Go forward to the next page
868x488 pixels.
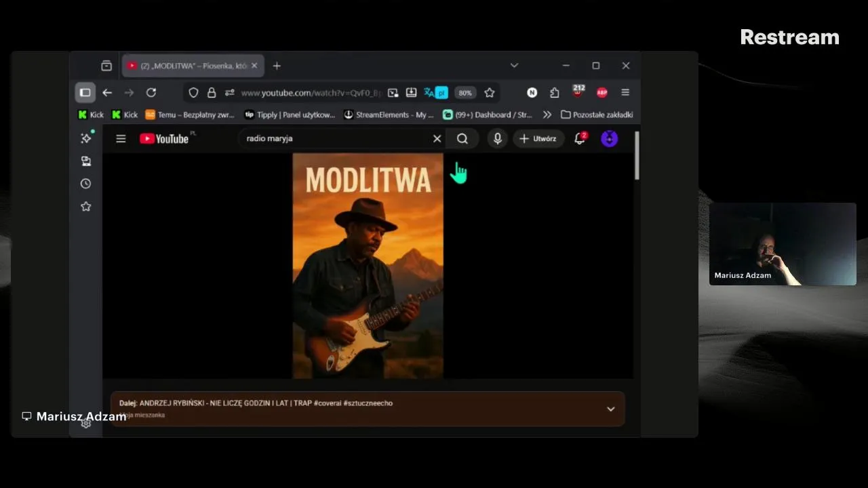129,93
